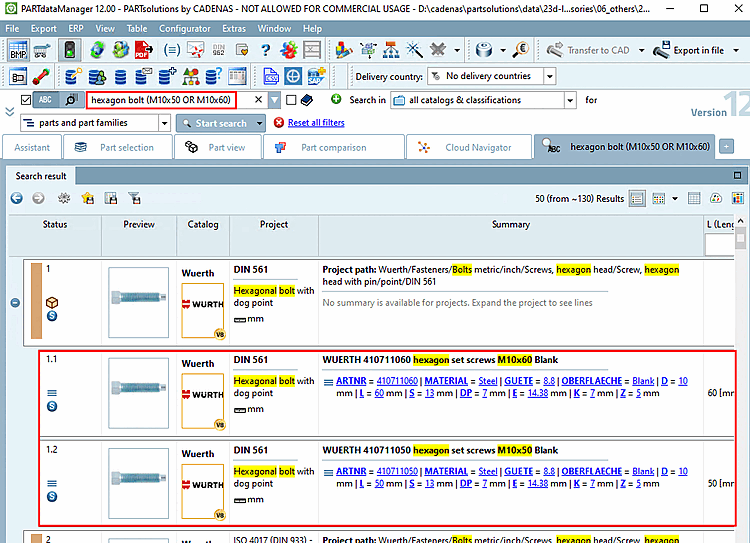This screenshot has width=750, height=543.
Task: Open the Configurator menu
Action: pyautogui.click(x=185, y=29)
